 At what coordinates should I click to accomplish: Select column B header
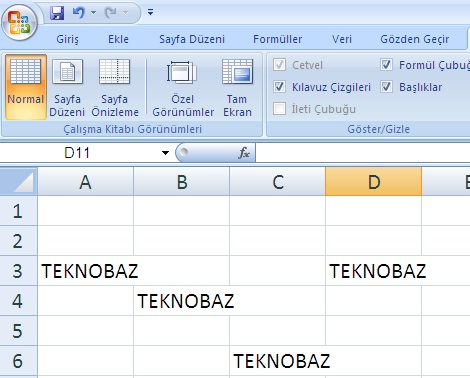[x=182, y=181]
